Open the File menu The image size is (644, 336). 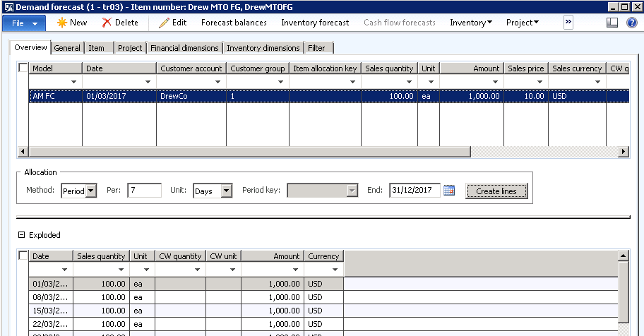point(25,23)
